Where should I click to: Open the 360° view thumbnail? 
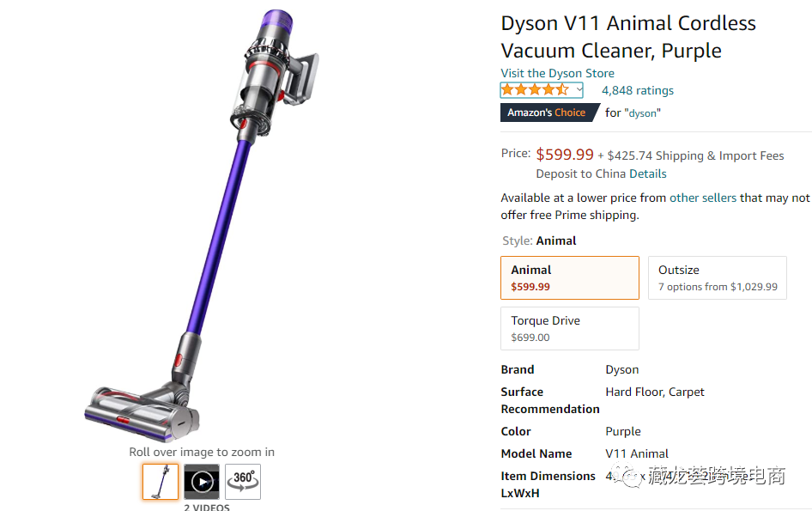[243, 482]
